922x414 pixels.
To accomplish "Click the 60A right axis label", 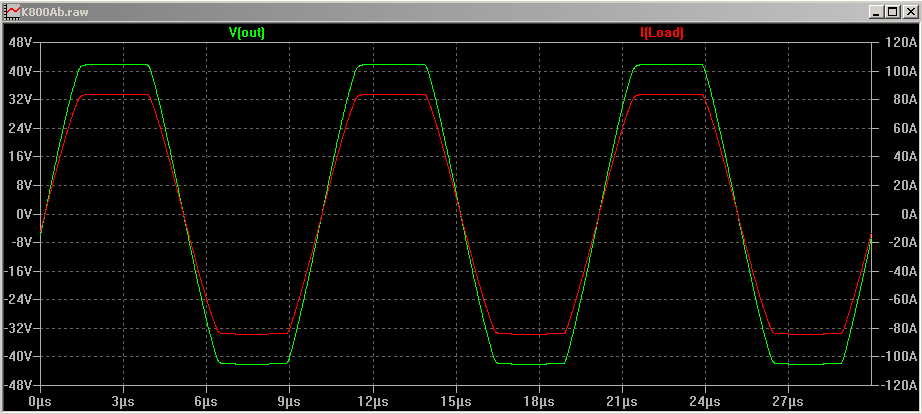I will coord(907,128).
